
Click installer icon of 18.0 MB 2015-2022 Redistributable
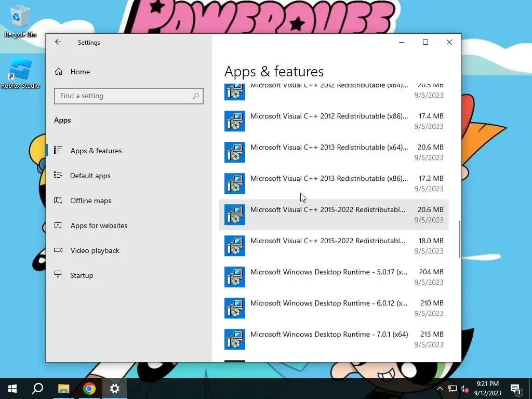click(235, 246)
